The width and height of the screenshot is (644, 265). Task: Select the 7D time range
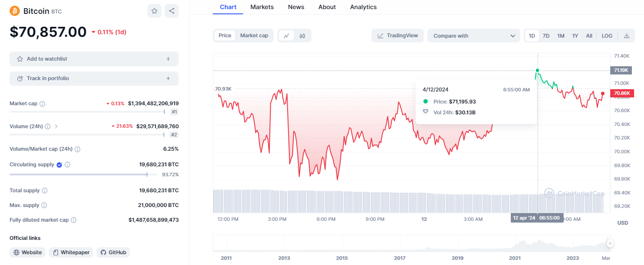click(x=546, y=36)
